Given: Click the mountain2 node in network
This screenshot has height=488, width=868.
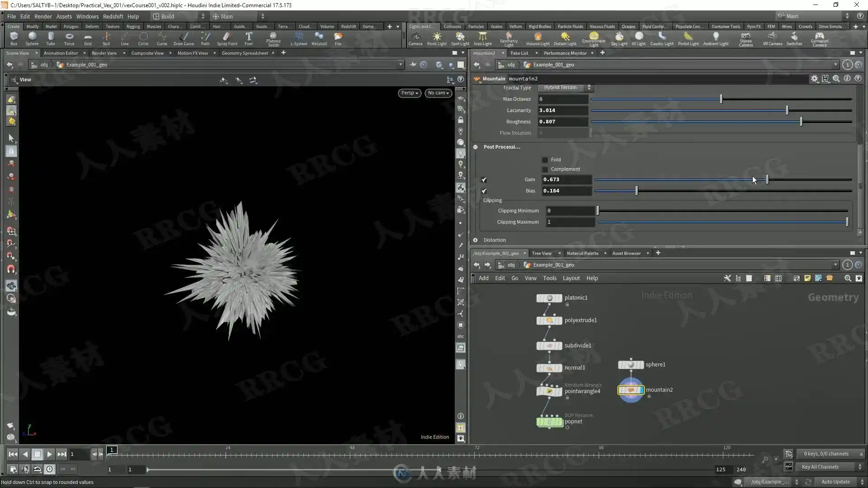Looking at the screenshot, I should pyautogui.click(x=631, y=389).
